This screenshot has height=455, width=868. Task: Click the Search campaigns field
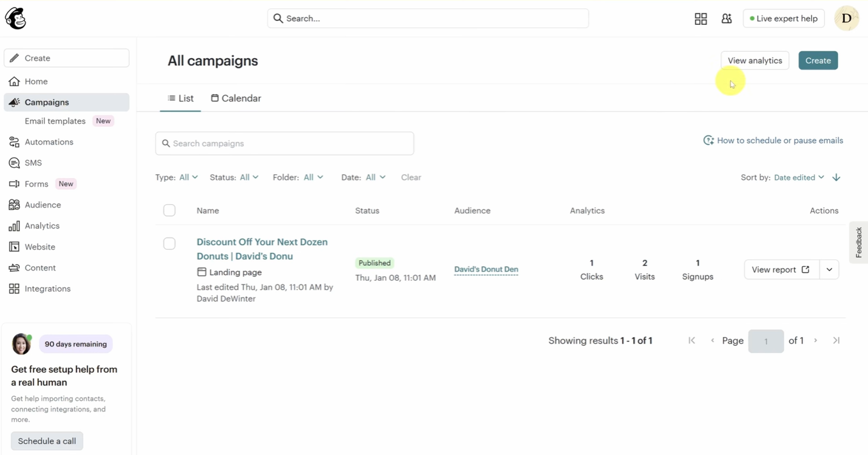click(x=284, y=144)
